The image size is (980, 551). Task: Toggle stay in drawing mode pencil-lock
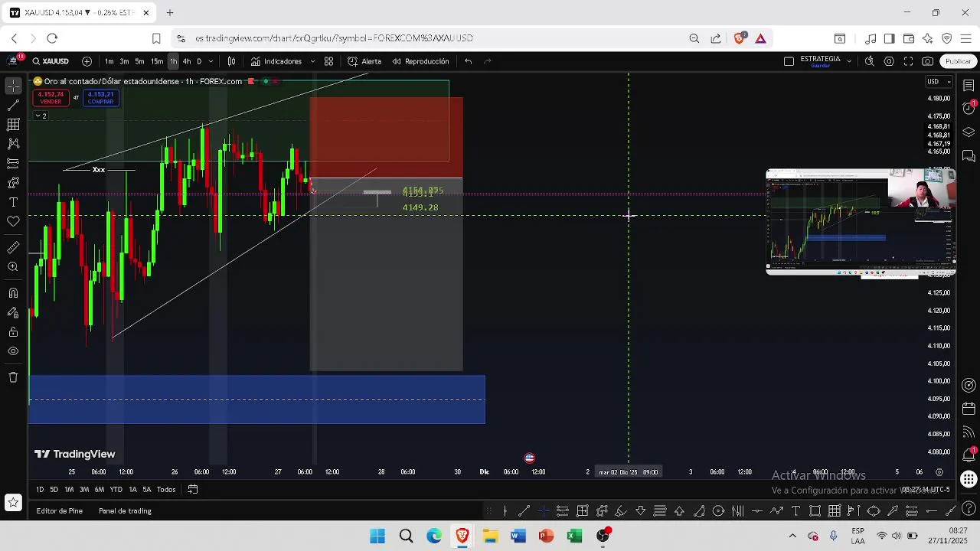[13, 313]
